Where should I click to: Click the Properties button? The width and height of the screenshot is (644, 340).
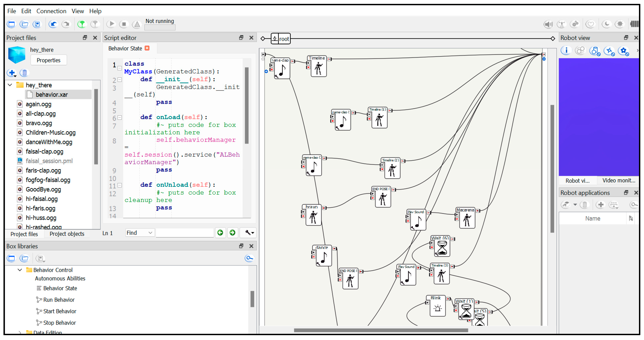tap(49, 60)
